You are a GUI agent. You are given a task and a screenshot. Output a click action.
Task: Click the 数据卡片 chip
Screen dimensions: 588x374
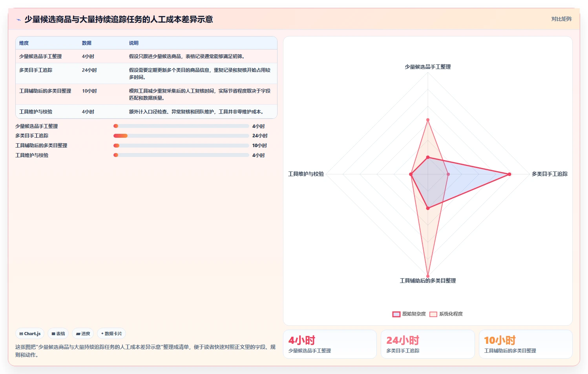click(111, 334)
